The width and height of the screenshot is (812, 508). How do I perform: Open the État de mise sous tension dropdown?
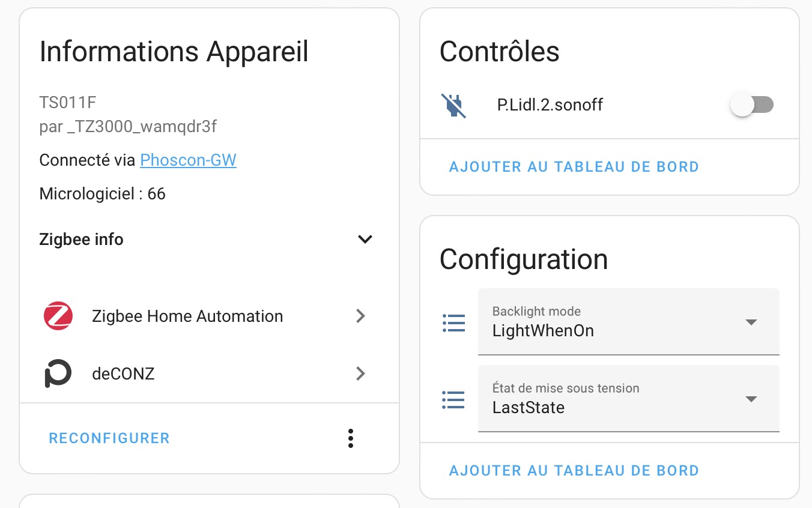[x=751, y=399]
